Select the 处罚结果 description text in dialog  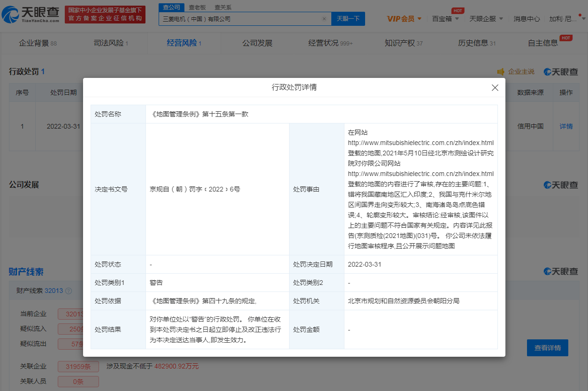(x=216, y=330)
